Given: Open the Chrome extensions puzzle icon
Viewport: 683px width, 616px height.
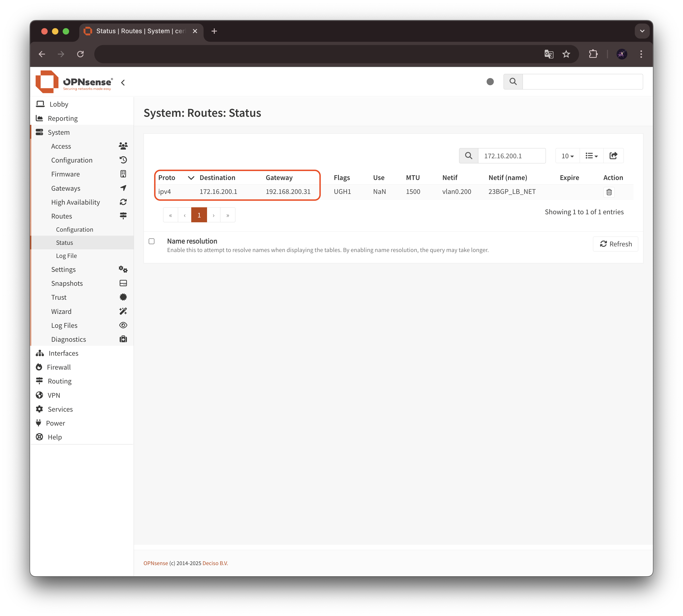Looking at the screenshot, I should click(x=593, y=54).
